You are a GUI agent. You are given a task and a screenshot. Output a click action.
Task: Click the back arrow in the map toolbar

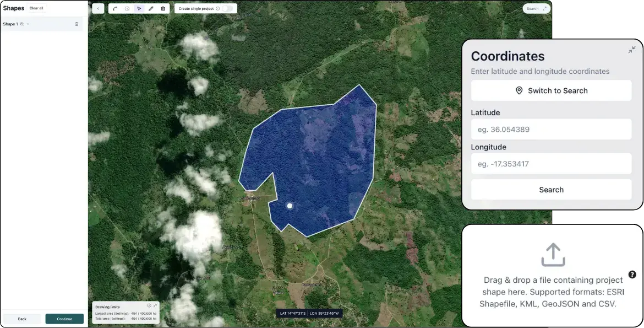98,8
